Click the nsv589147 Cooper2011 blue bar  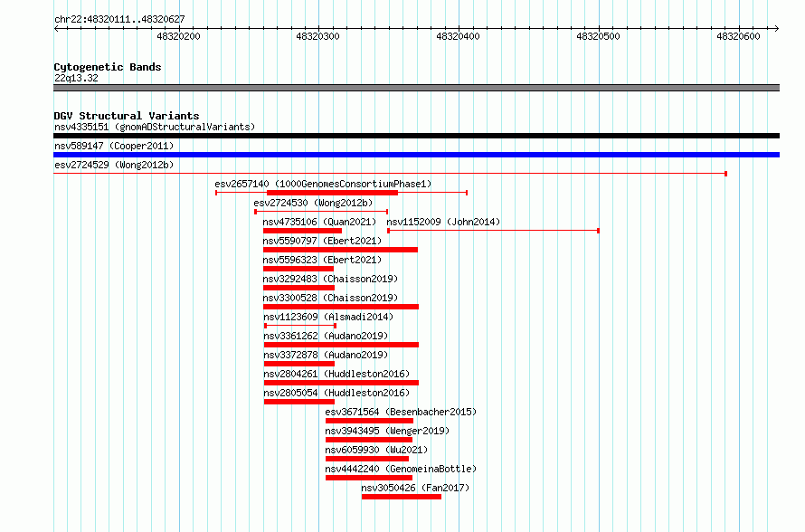(416, 155)
